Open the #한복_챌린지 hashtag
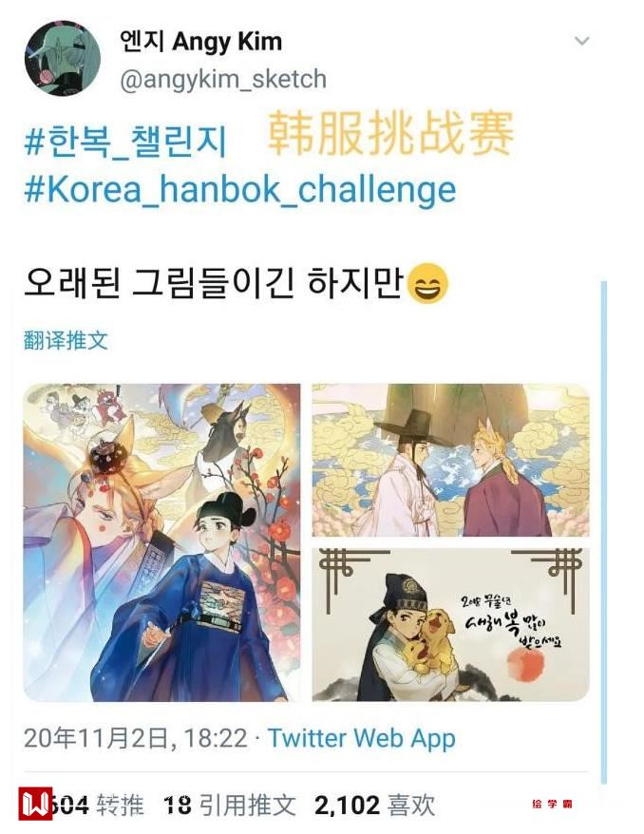The image size is (644, 834). pos(125,142)
